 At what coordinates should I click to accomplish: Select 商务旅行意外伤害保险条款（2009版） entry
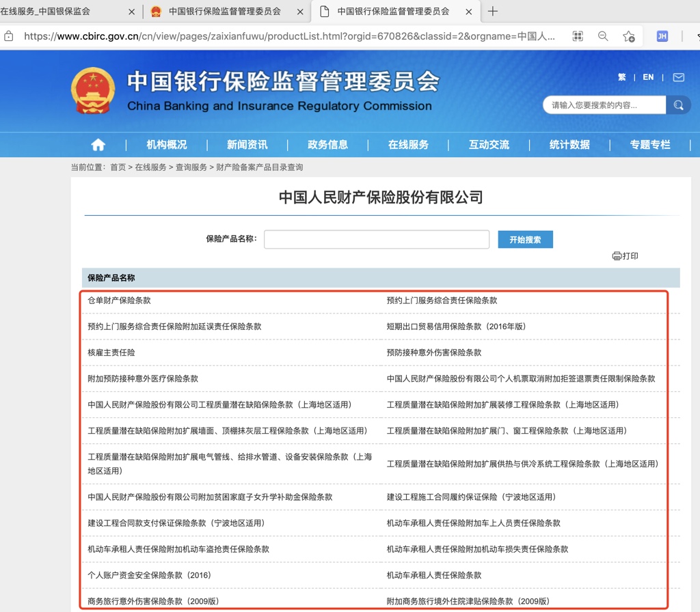click(153, 601)
